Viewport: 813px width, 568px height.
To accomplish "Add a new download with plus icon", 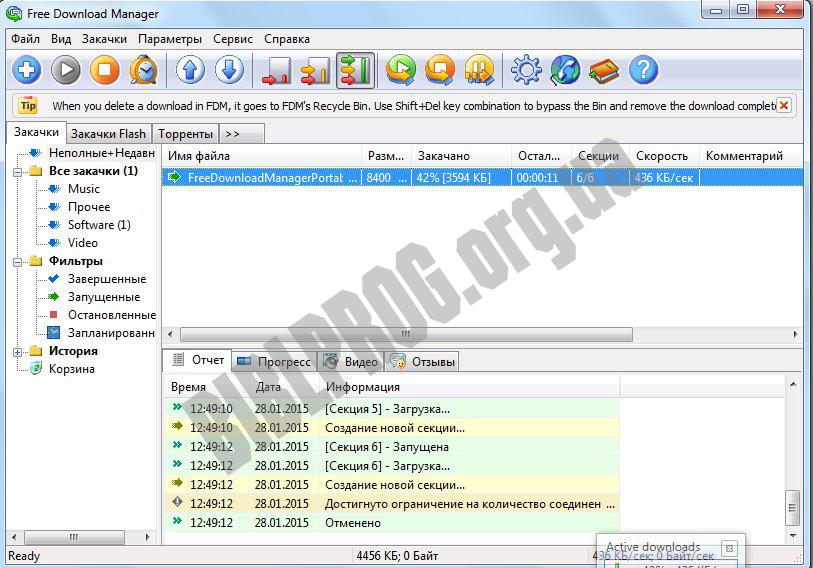I will (x=26, y=70).
